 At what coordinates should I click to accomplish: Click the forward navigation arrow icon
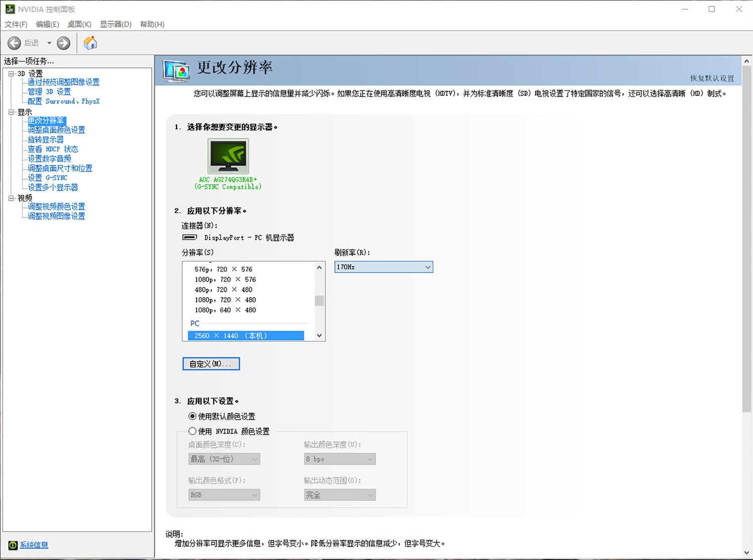click(63, 43)
